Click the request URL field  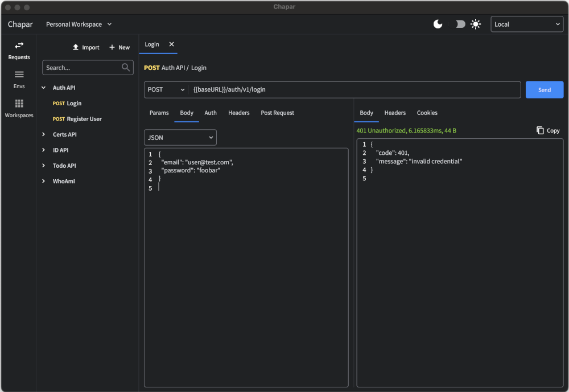click(354, 90)
